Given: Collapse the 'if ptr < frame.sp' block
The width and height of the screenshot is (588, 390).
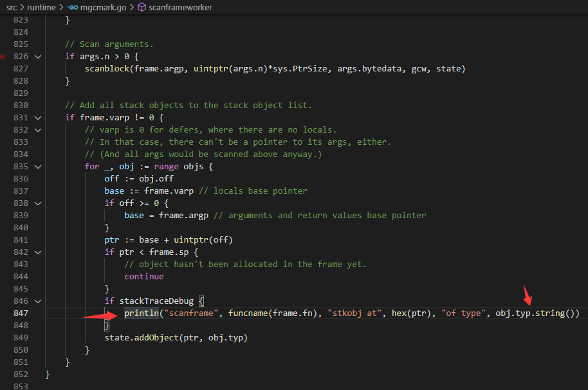Looking at the screenshot, I should click(38, 252).
